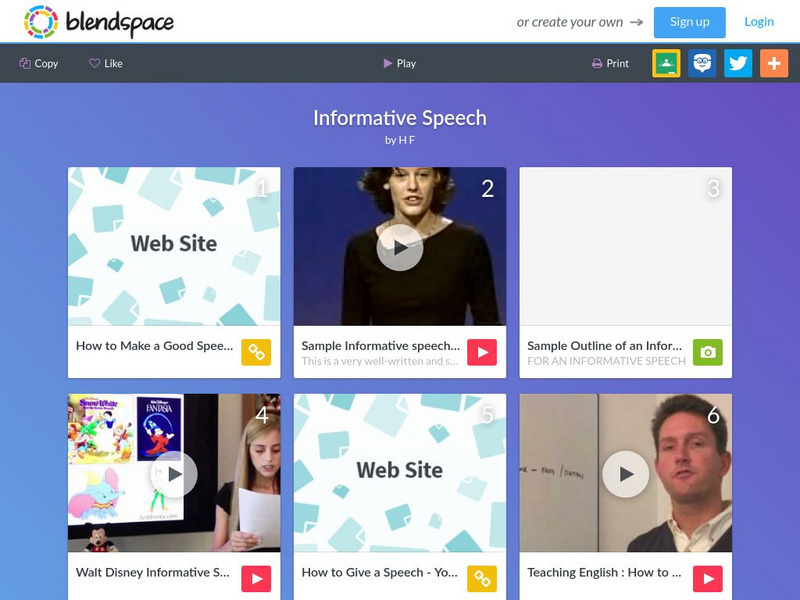Start the lesson with Play
This screenshot has height=600, width=800.
click(x=399, y=63)
